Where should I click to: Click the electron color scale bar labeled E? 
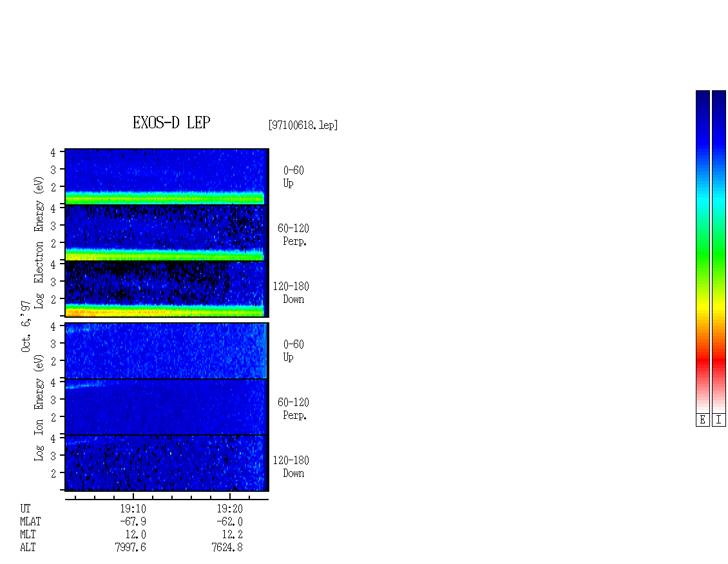tap(702, 251)
